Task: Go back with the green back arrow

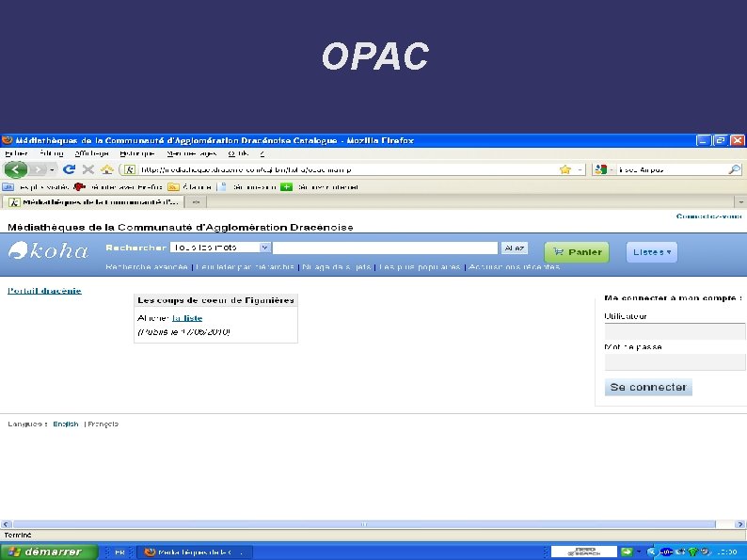Action: coord(16,169)
